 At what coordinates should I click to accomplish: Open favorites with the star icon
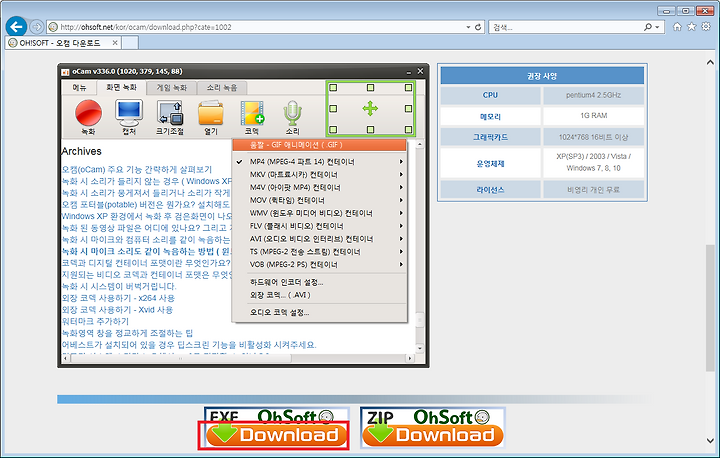692,27
